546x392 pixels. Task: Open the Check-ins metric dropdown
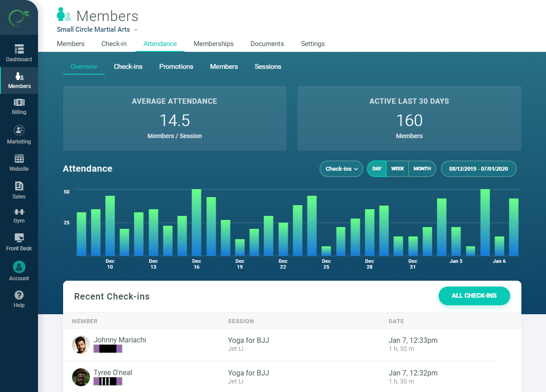click(x=341, y=169)
